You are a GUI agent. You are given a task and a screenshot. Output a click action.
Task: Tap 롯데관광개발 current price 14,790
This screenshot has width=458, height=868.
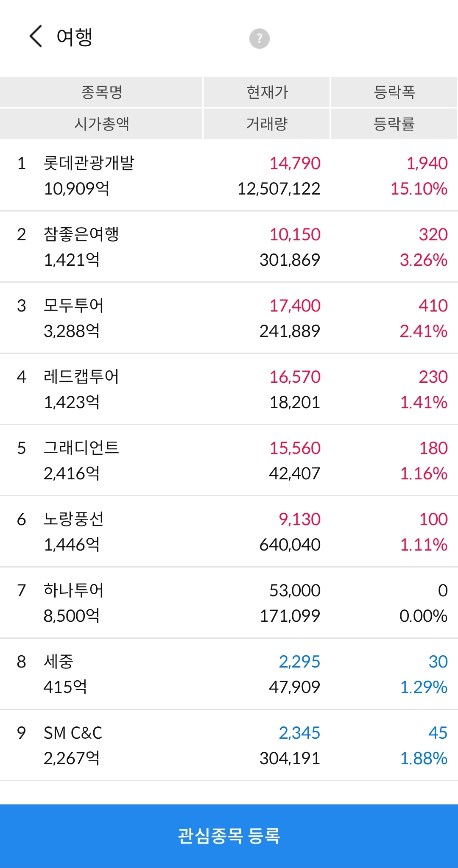295,164
